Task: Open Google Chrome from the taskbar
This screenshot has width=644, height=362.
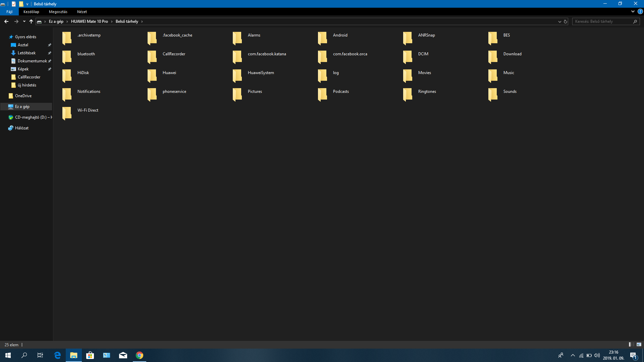Action: point(140,355)
